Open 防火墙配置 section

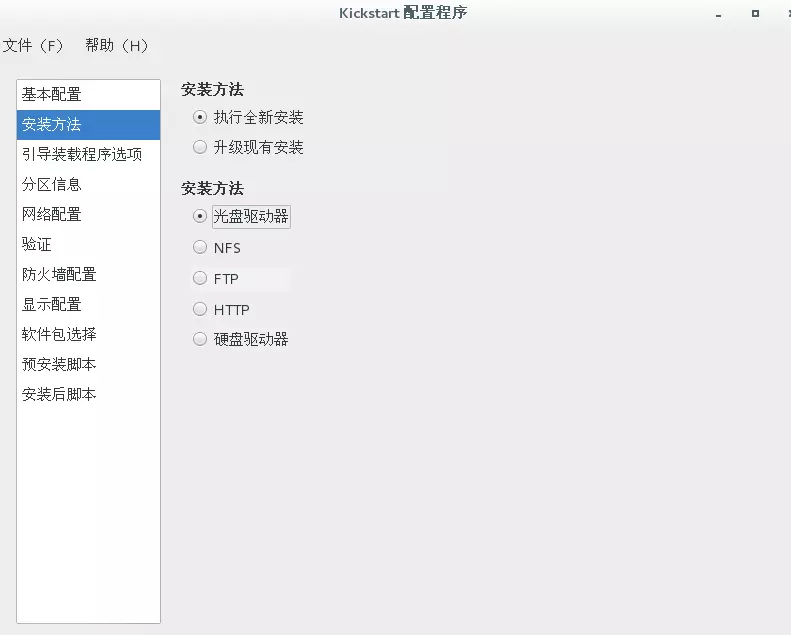tap(88, 274)
